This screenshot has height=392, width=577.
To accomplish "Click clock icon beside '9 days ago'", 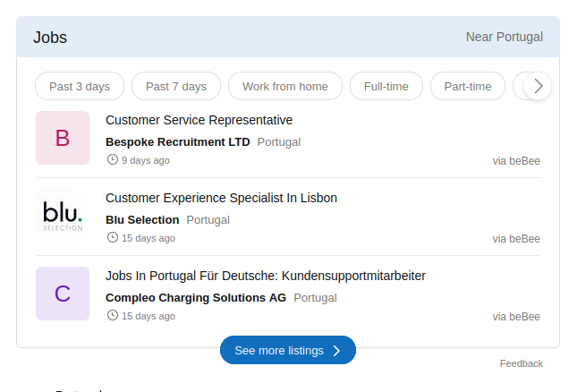I will [113, 160].
